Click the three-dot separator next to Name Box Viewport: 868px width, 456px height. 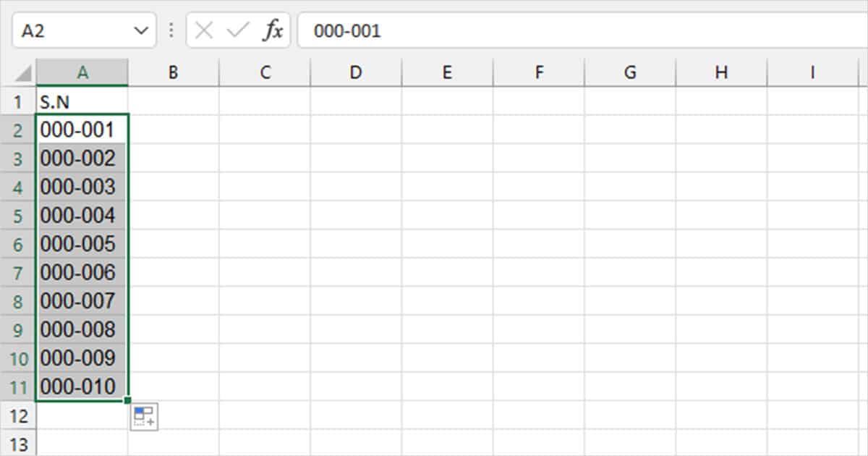[171, 30]
